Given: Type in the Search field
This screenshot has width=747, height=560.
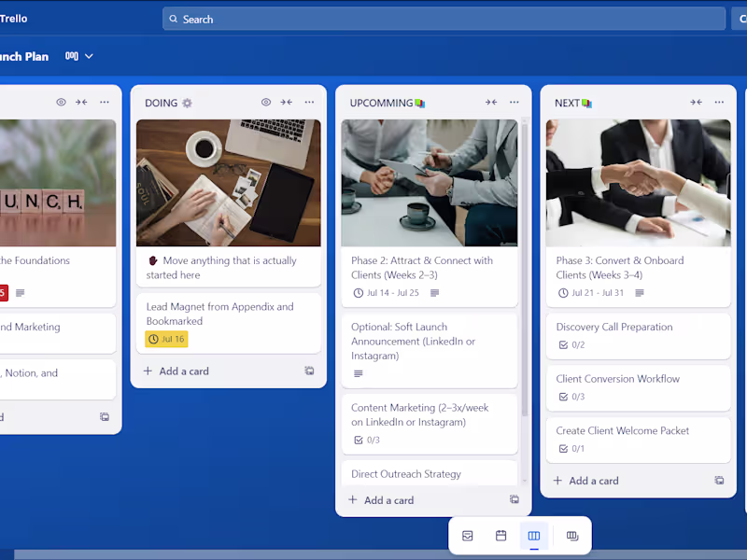Looking at the screenshot, I should tap(444, 19).
